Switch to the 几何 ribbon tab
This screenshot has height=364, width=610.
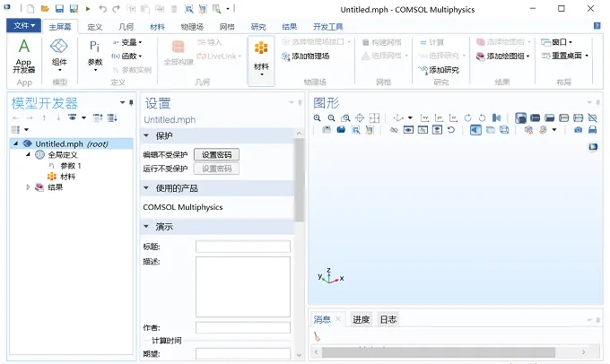pyautogui.click(x=126, y=27)
